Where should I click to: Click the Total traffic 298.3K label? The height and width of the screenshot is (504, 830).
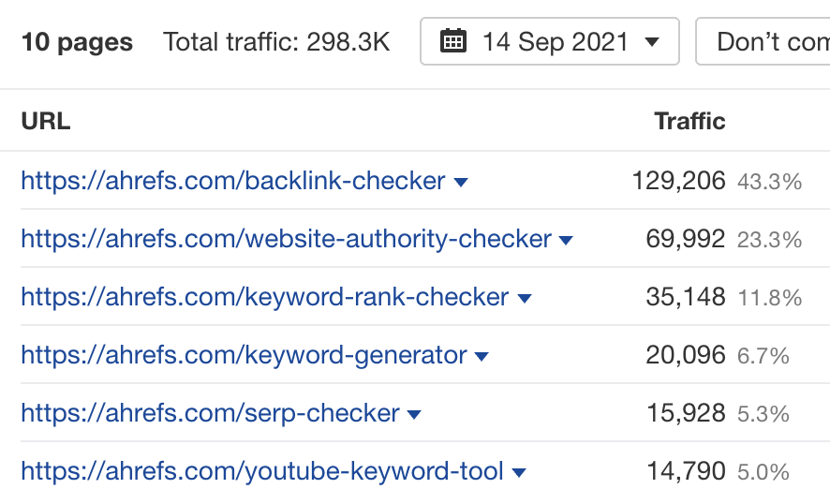coord(276,42)
